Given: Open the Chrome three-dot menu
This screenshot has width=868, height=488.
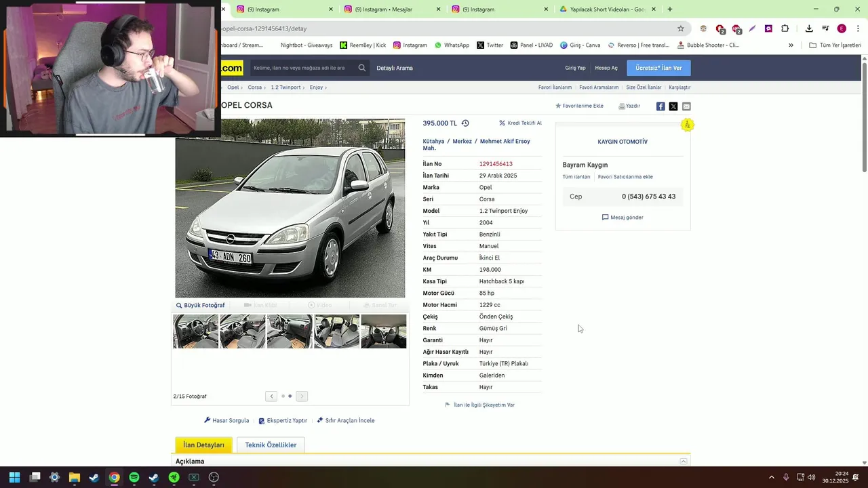Looking at the screenshot, I should (x=858, y=28).
